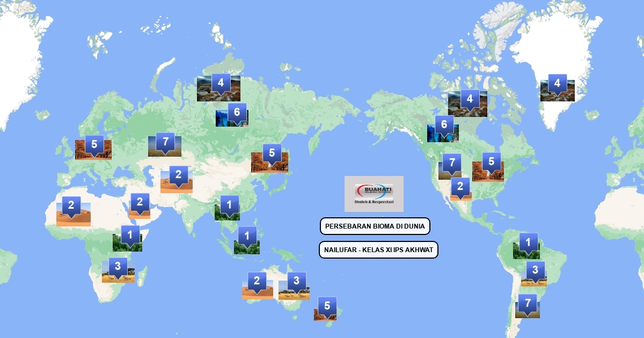Select marker 6 taiga pin in western Canada
644x338 pixels.
(x=444, y=126)
